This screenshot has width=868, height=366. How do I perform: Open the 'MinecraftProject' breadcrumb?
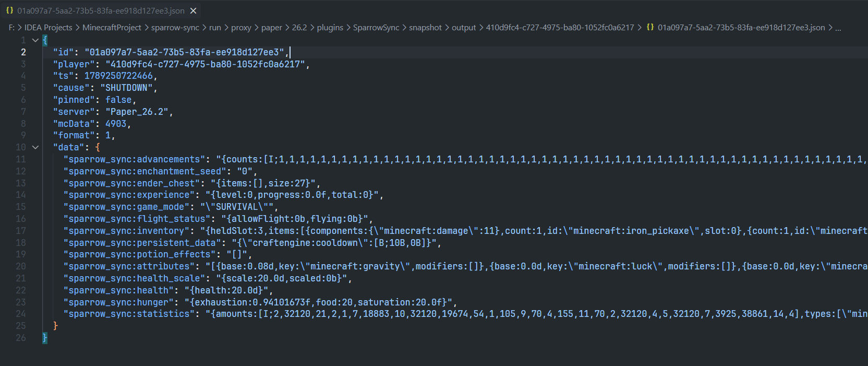pos(112,27)
